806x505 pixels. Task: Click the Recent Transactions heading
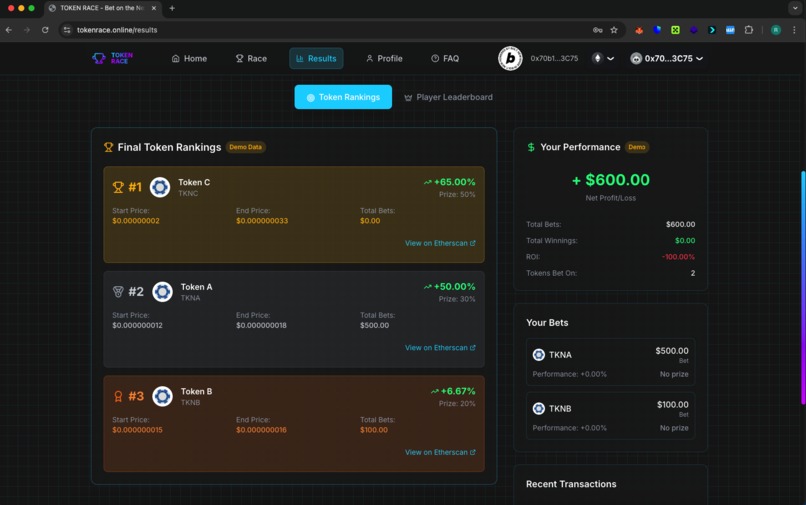click(571, 484)
